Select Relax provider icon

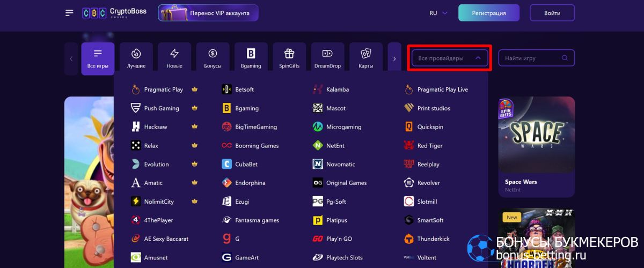135,145
